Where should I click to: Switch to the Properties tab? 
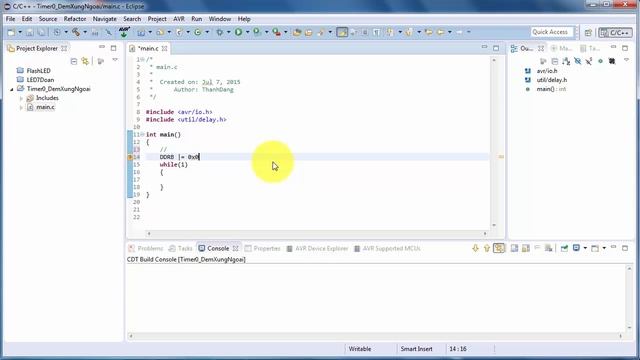pyautogui.click(x=262, y=248)
